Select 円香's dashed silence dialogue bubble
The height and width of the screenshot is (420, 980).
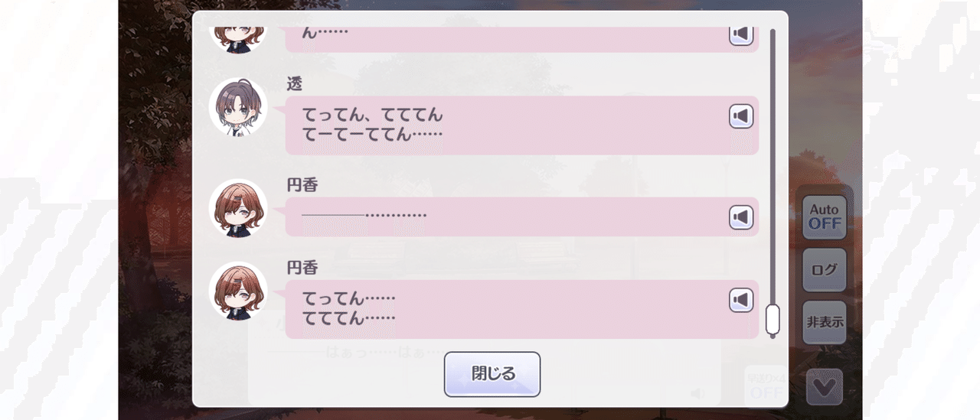pos(521,217)
